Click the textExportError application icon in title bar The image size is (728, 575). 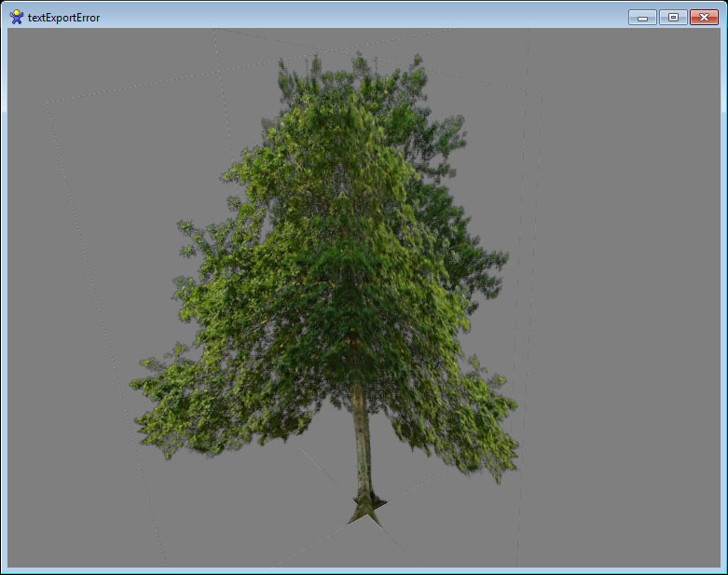[16, 17]
